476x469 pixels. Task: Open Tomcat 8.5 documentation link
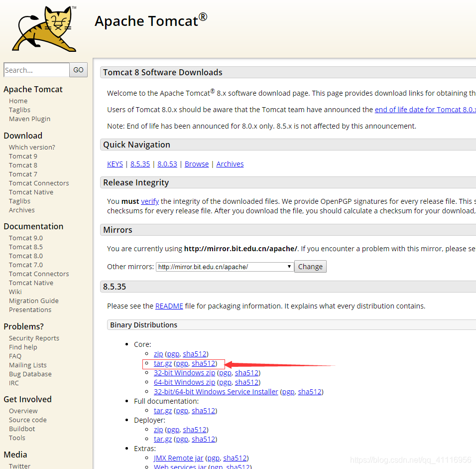(26, 247)
